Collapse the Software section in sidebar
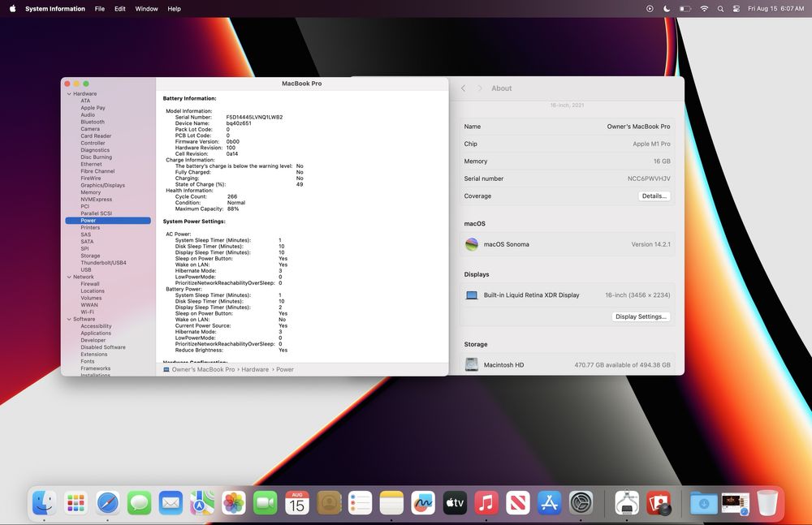 pyautogui.click(x=69, y=319)
